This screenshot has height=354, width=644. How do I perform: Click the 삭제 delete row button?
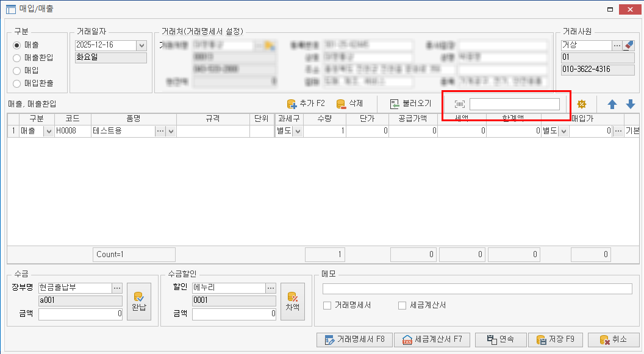(x=350, y=104)
